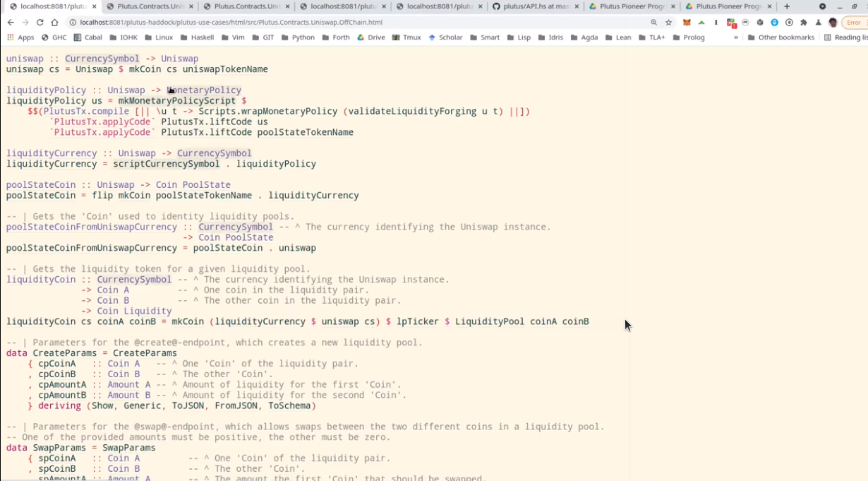Open a new browser tab
The image size is (868, 481).
pos(787,6)
